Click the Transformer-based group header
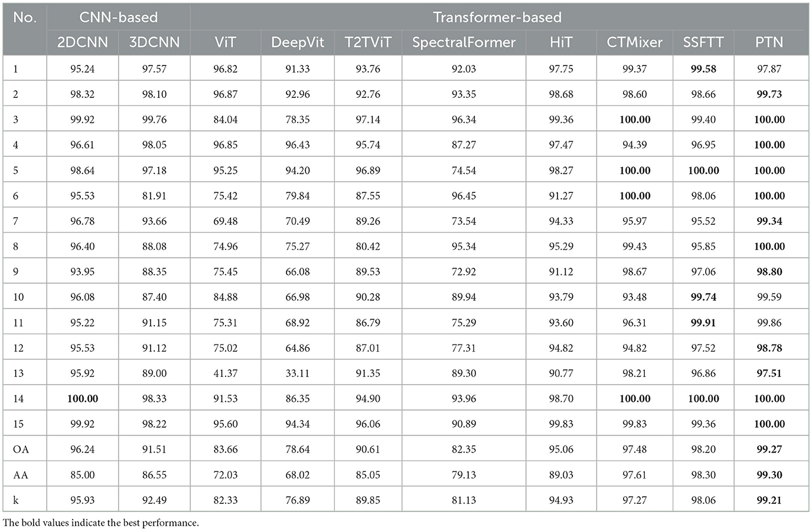This screenshot has height=531, width=812. [x=497, y=17]
